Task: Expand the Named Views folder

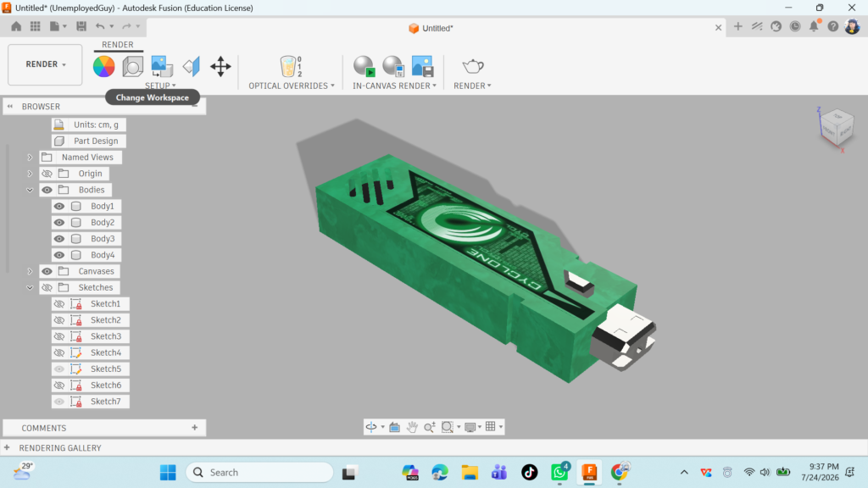Action: pyautogui.click(x=30, y=157)
